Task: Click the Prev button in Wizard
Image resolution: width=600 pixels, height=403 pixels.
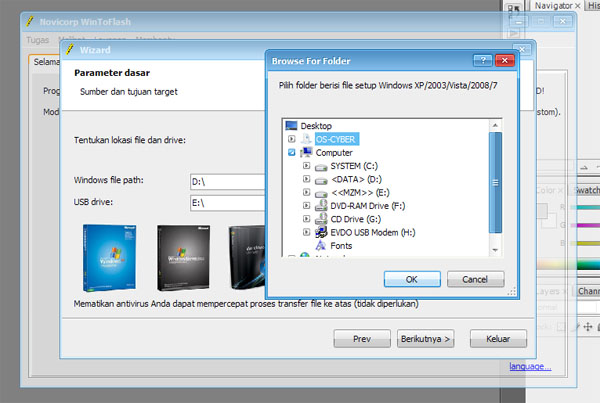Action: coord(362,339)
